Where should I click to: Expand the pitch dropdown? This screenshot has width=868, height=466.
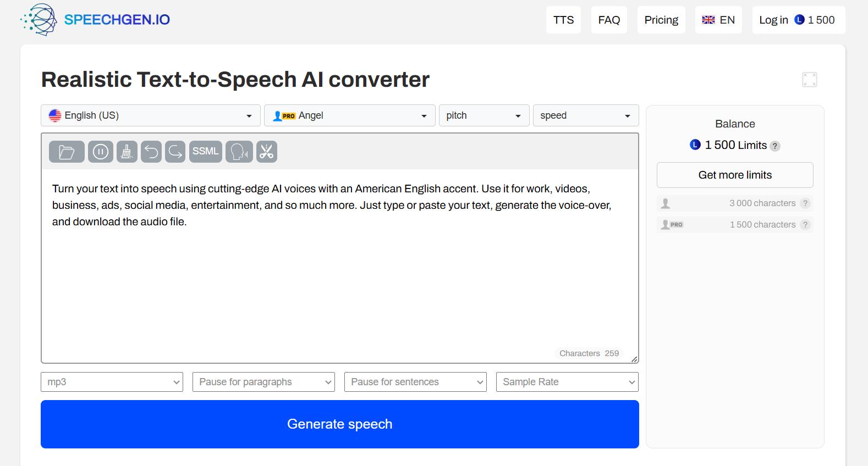pyautogui.click(x=484, y=115)
